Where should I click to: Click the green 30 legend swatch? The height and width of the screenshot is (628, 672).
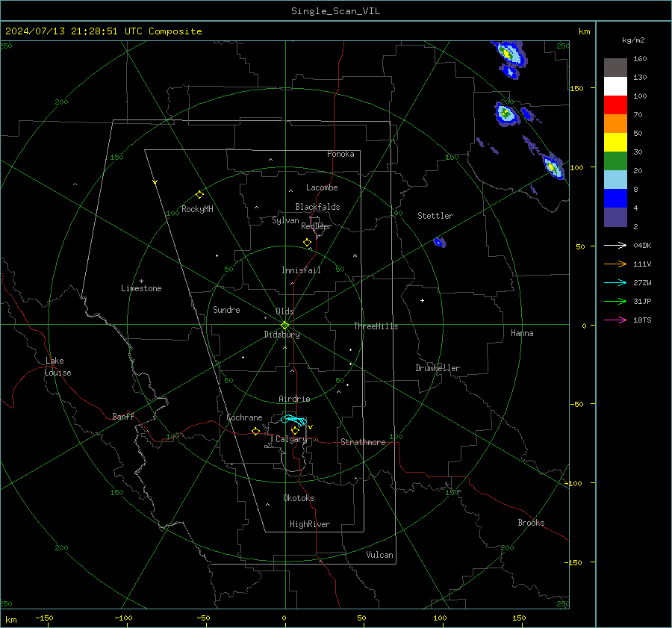coord(615,161)
